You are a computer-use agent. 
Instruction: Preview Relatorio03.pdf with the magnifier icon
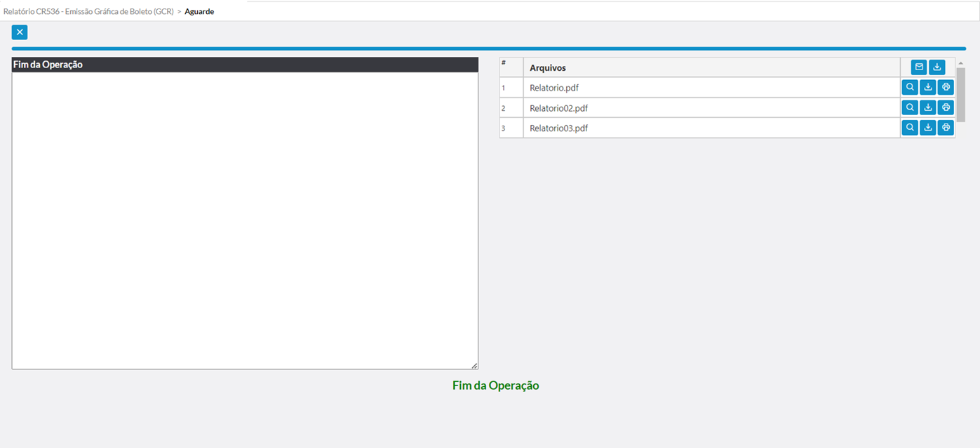coord(910,128)
